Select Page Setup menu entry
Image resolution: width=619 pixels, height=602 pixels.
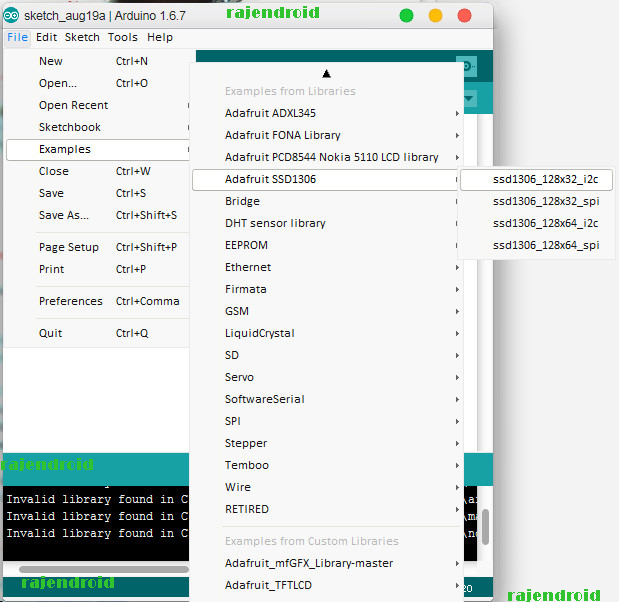click(98, 248)
